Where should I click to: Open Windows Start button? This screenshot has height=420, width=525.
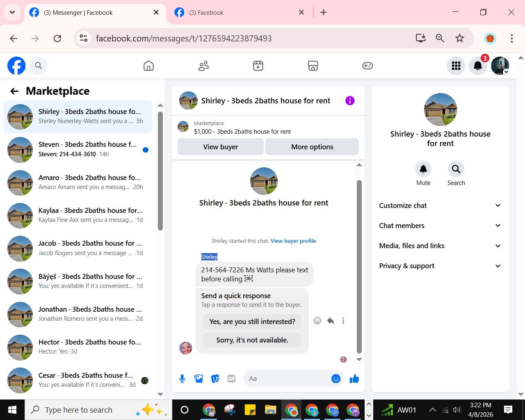point(12,410)
